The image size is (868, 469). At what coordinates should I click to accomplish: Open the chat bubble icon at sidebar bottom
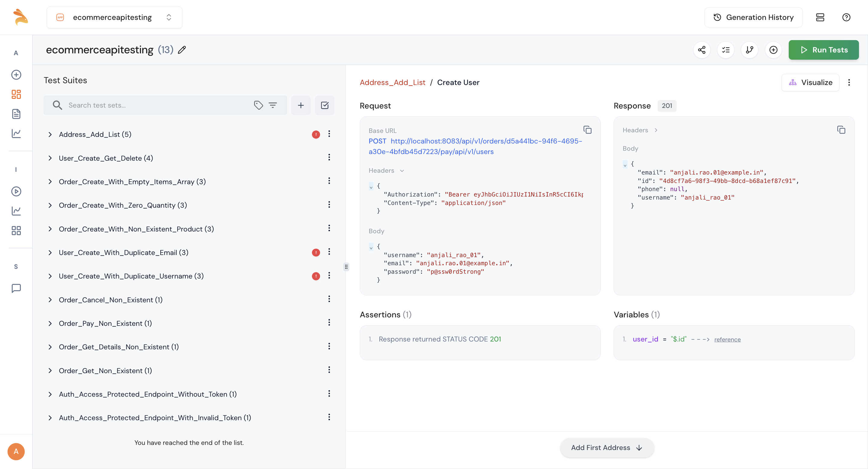click(x=16, y=288)
